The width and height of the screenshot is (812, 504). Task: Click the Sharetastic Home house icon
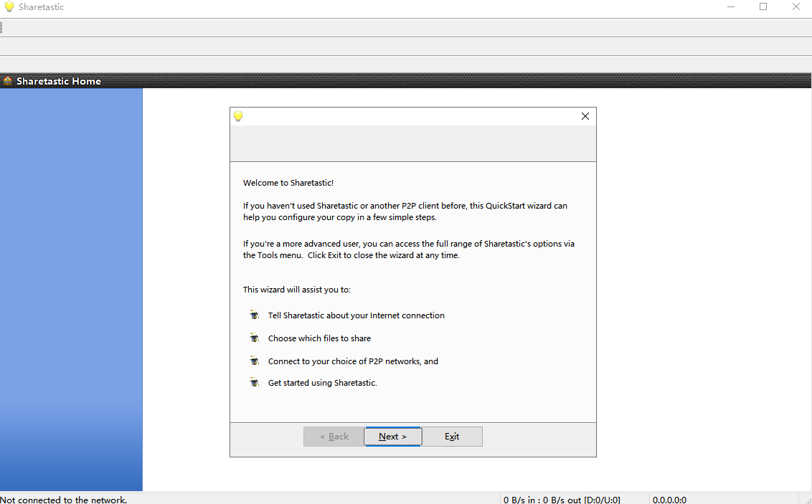pyautogui.click(x=7, y=81)
